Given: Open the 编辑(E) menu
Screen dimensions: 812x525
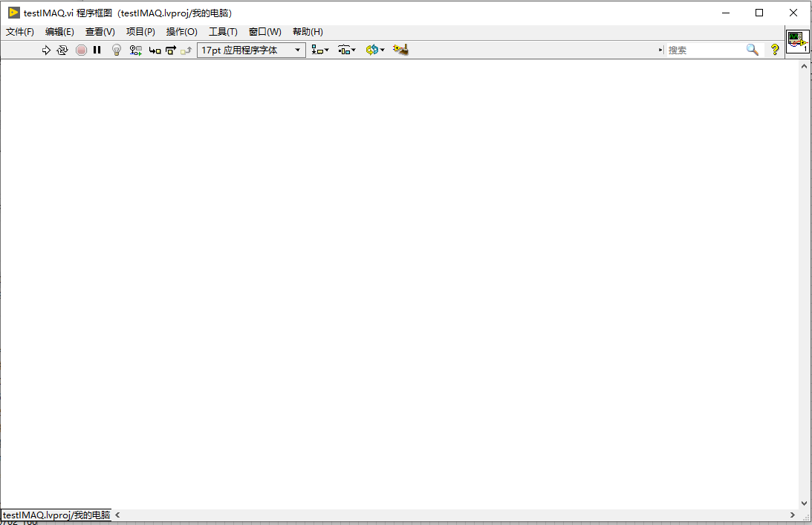Looking at the screenshot, I should pos(59,32).
